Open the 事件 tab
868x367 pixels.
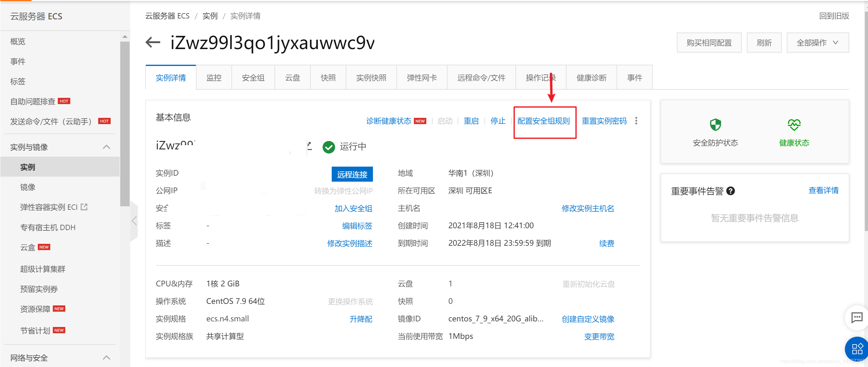(x=634, y=78)
